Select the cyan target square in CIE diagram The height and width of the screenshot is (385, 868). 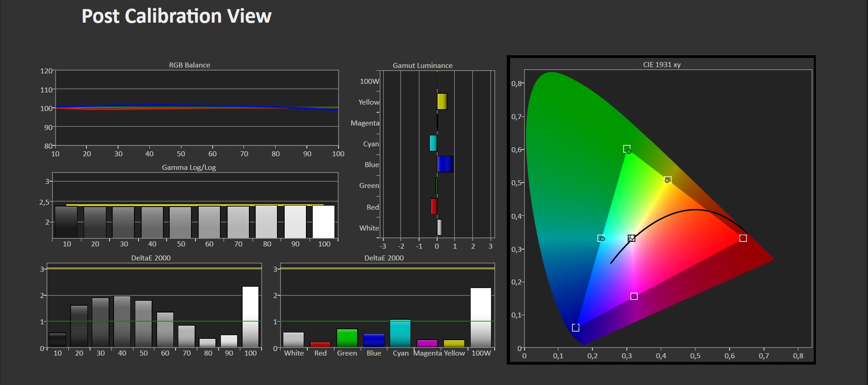601,238
